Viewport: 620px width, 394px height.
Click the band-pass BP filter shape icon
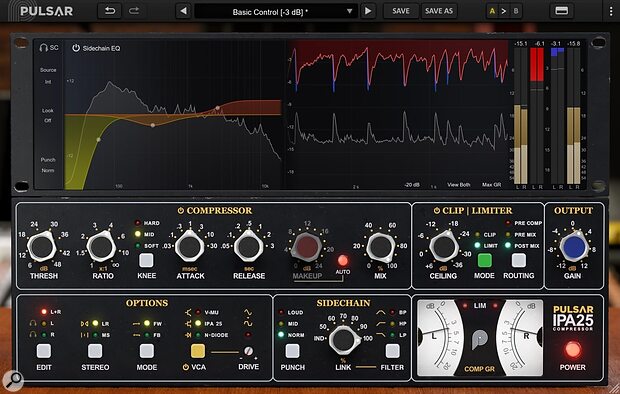(x=380, y=312)
